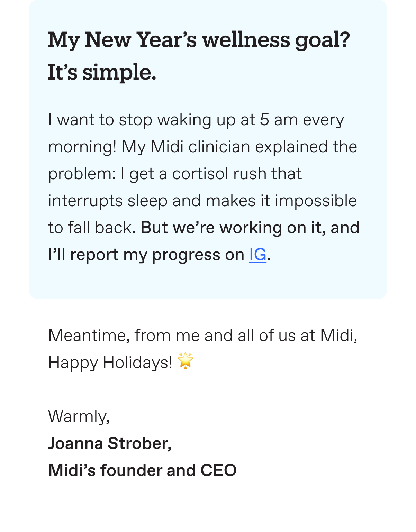The height and width of the screenshot is (532, 416).
Task: Click the line starting "Meantime, from me"
Action: [203, 336]
